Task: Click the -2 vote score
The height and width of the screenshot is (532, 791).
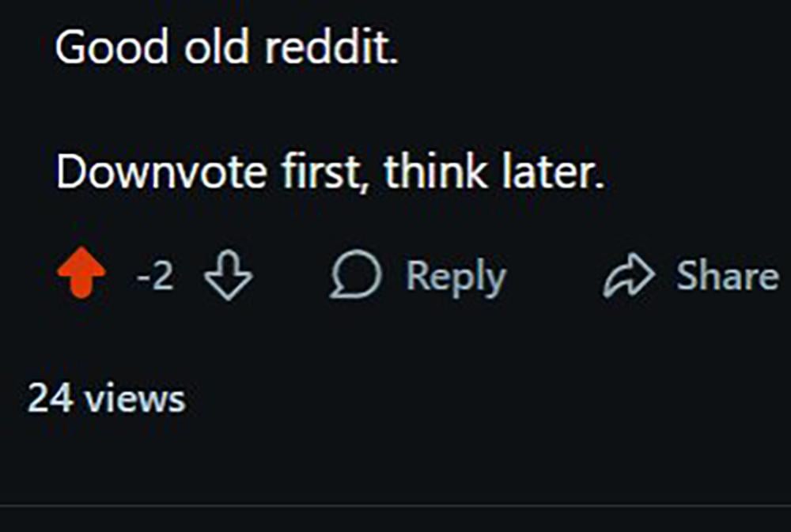Action: pyautogui.click(x=154, y=277)
